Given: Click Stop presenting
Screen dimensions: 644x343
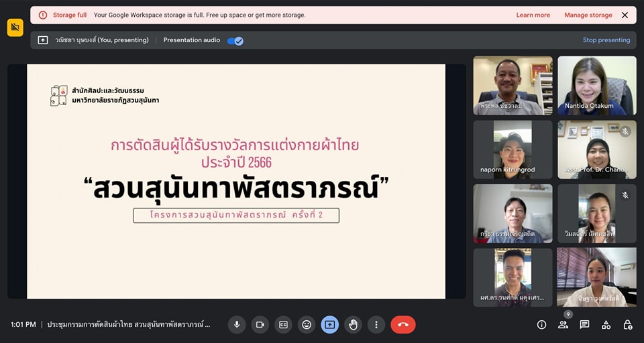Looking at the screenshot, I should [606, 40].
